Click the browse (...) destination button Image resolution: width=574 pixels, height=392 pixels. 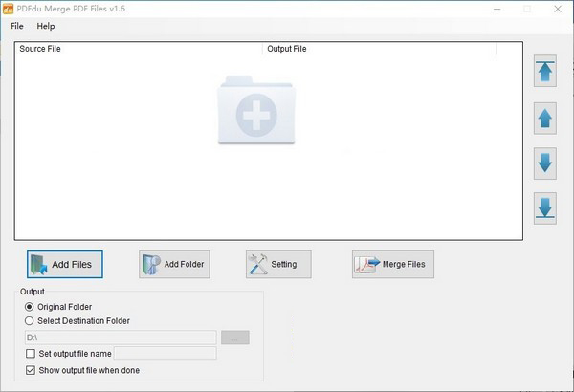pyautogui.click(x=235, y=338)
